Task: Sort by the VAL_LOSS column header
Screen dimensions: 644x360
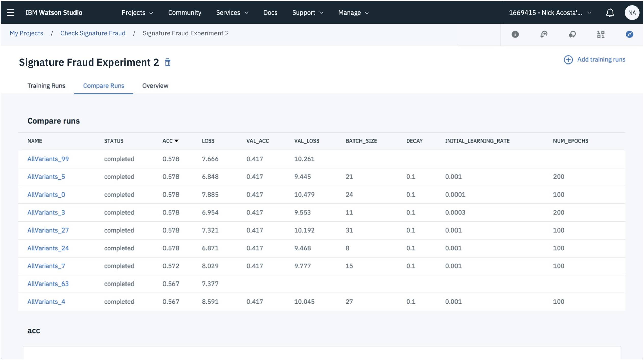Action: coord(306,141)
